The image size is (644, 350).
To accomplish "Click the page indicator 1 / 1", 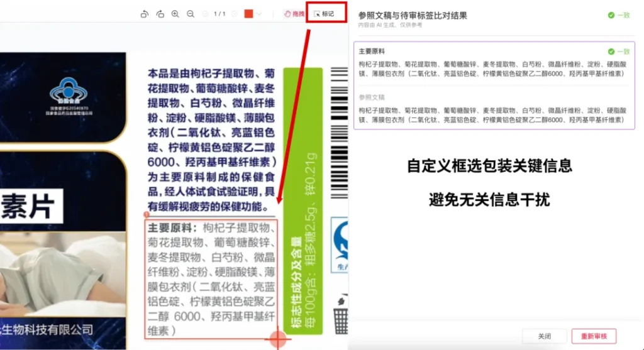I will tap(219, 14).
